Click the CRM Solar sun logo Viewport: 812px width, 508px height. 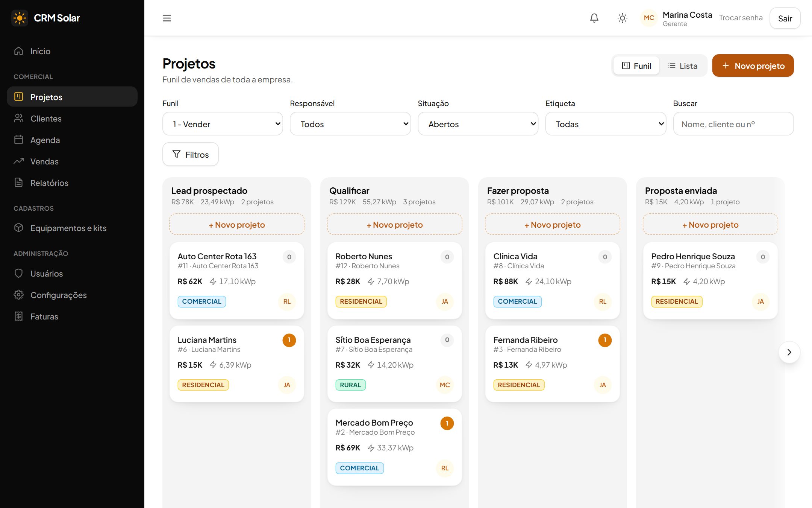click(x=20, y=18)
